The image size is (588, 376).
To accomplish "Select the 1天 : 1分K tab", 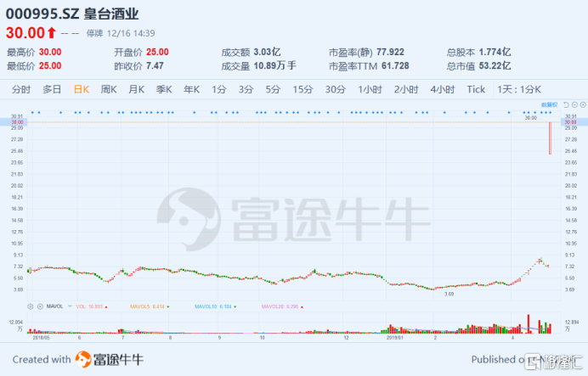I will 519,89.
